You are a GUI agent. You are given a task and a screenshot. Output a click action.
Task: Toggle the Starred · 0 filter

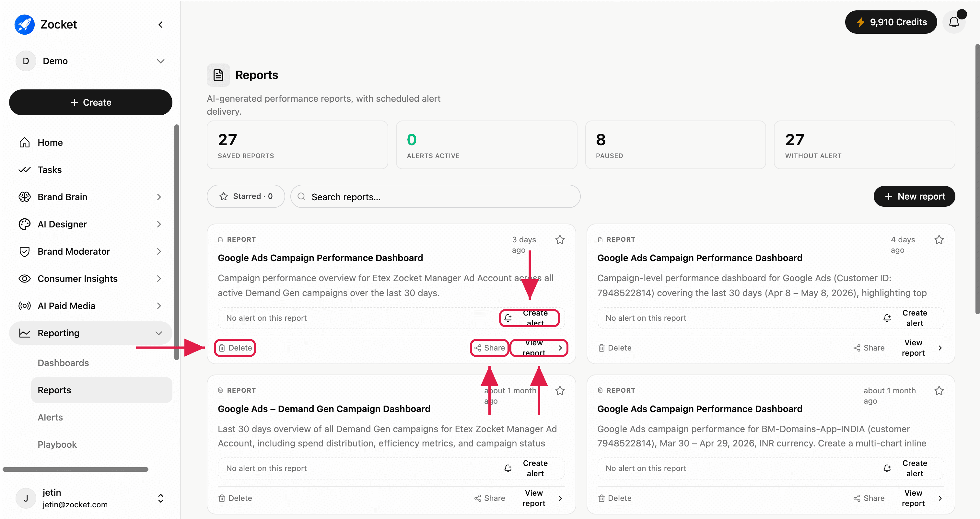click(246, 196)
